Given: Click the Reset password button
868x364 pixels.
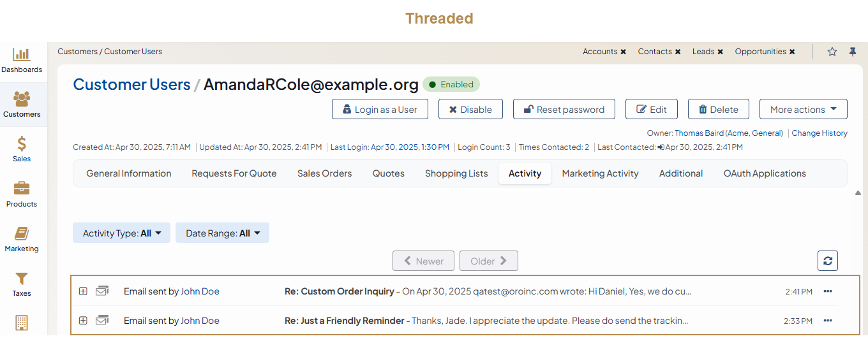Looking at the screenshot, I should (x=564, y=110).
